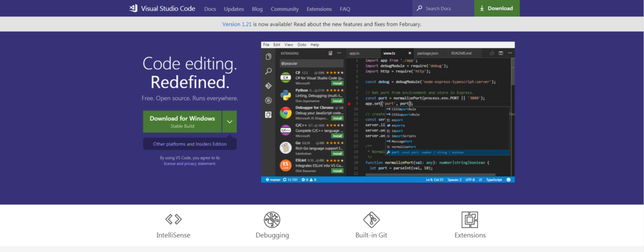The width and height of the screenshot is (644, 252).
Task: Open Search magnifier icon in editor screenshot sidebar
Action: (x=269, y=71)
